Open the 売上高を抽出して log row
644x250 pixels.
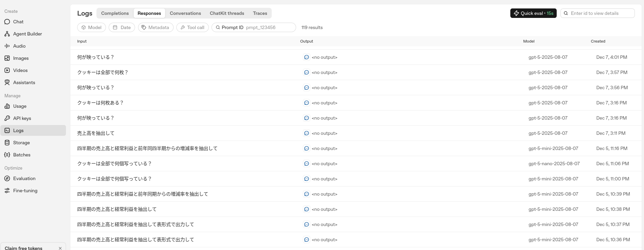[96, 133]
